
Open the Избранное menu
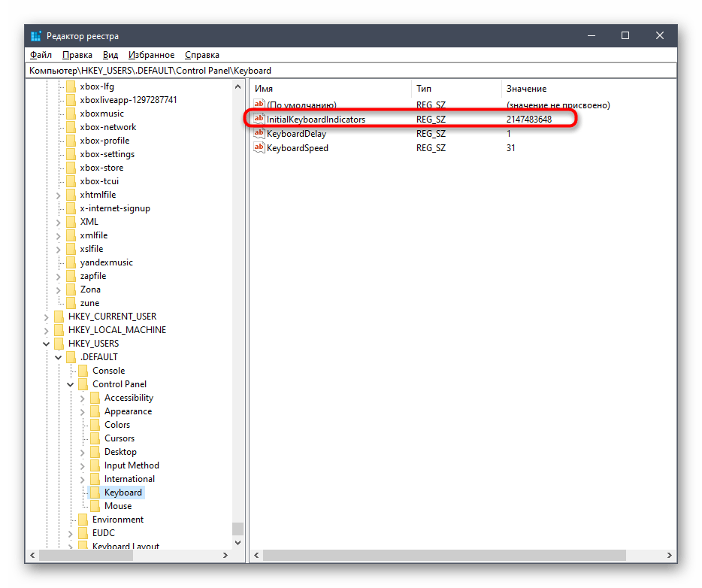tap(151, 55)
